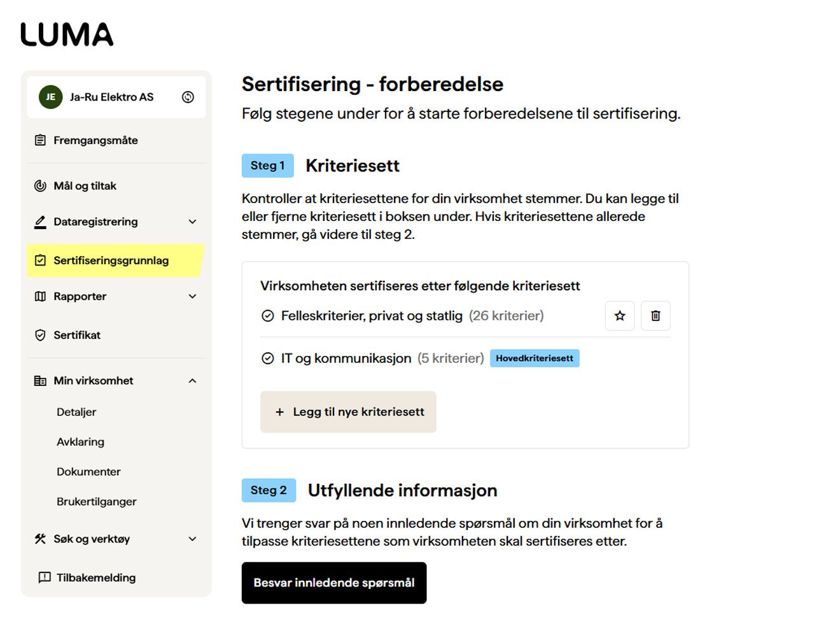840x624 pixels.
Task: Open the Dokumenter menu item
Action: tap(88, 471)
